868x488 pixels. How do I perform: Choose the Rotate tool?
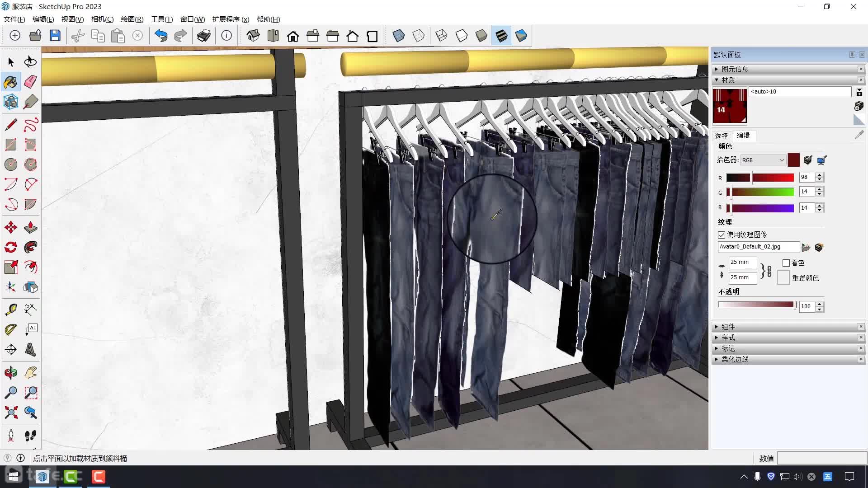11,247
